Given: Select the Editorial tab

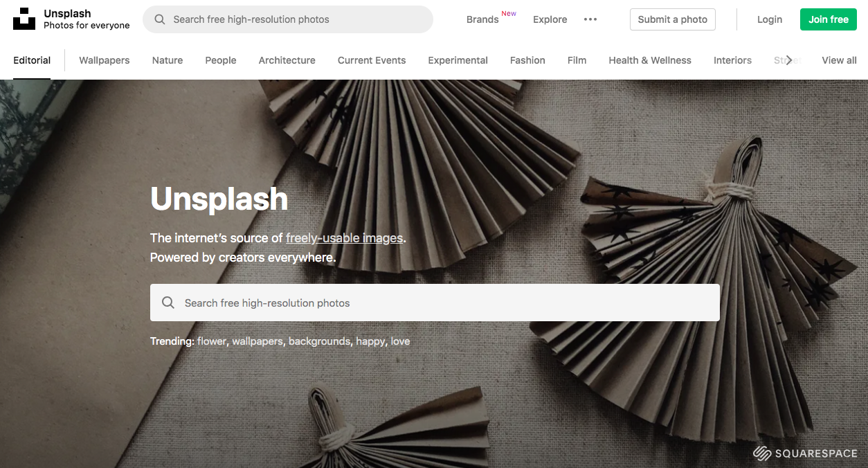Looking at the screenshot, I should point(32,60).
